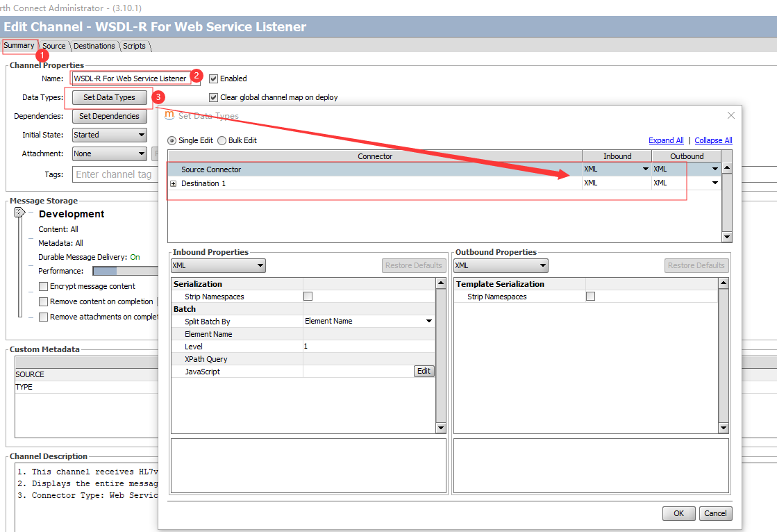Select the TYPE row in Custom Metadata
This screenshot has height=532, width=777.
87,388
